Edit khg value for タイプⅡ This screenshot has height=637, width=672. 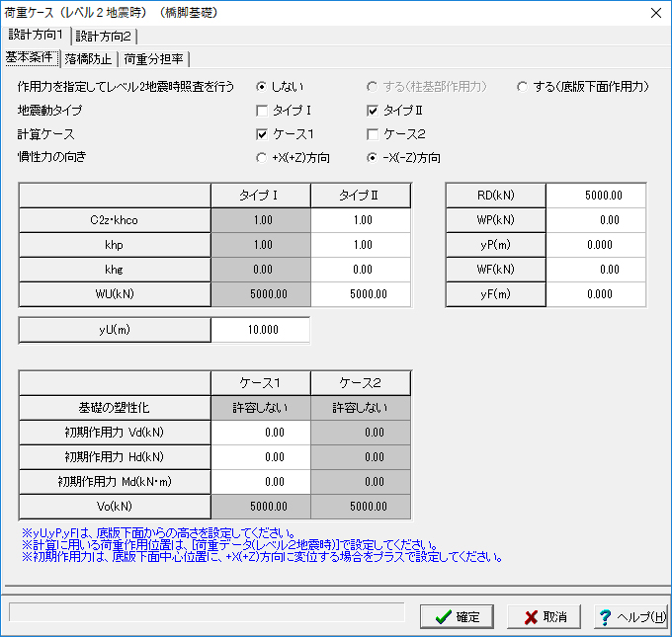tap(361, 270)
